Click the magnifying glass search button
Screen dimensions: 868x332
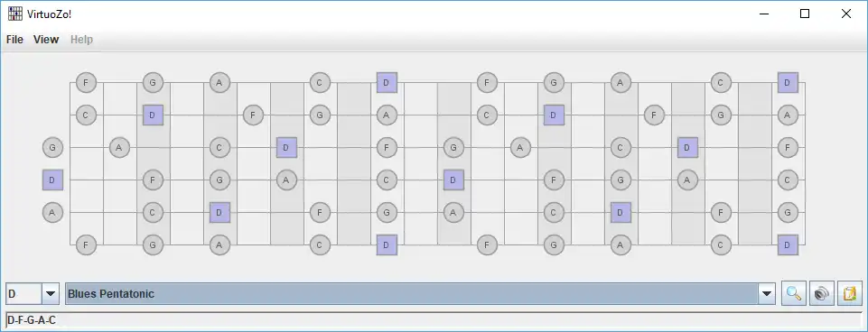[x=793, y=293]
